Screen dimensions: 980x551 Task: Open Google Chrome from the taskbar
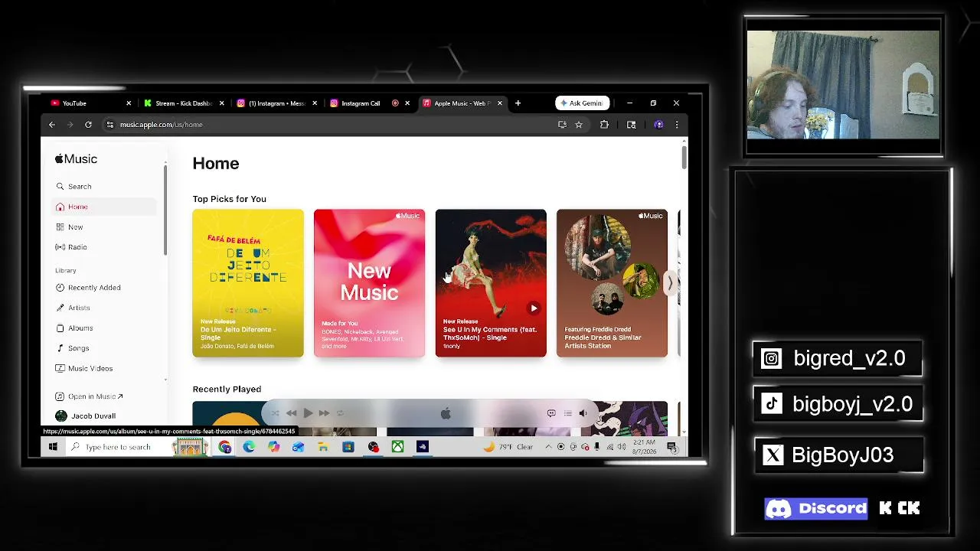(x=224, y=447)
